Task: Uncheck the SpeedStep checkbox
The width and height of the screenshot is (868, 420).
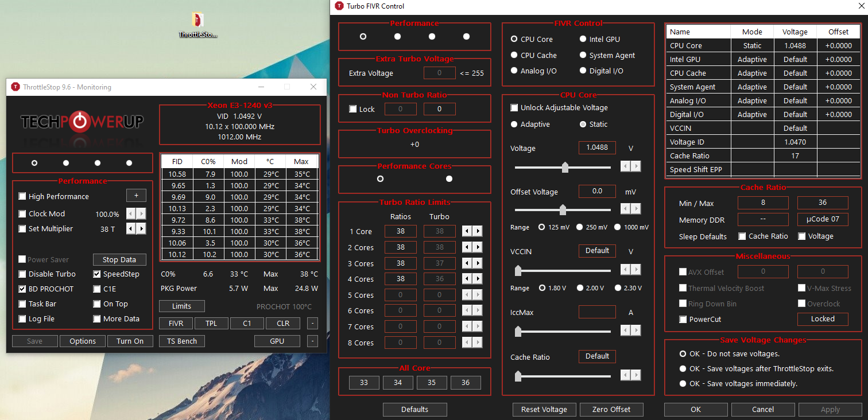Action: click(97, 274)
